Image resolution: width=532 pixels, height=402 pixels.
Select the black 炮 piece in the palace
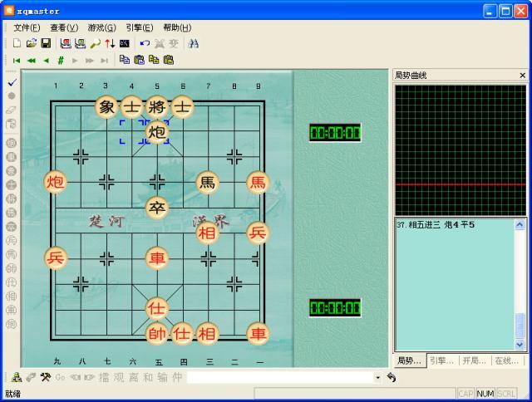click(157, 132)
